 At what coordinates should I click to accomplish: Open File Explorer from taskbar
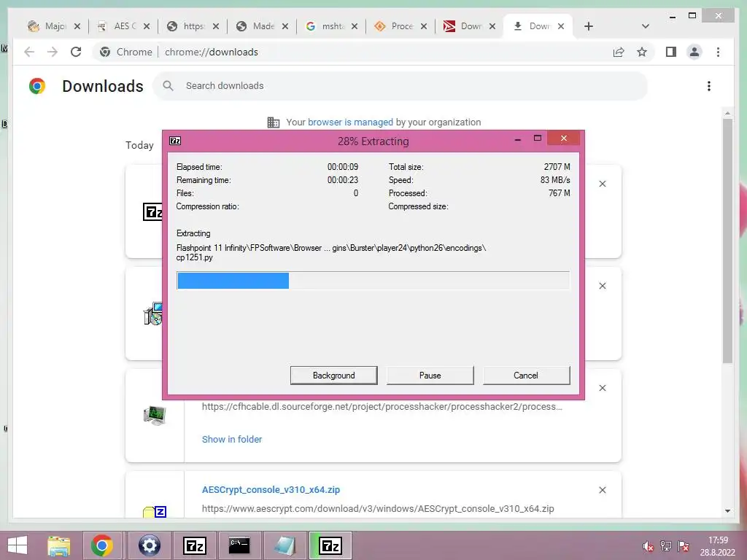coord(58,545)
